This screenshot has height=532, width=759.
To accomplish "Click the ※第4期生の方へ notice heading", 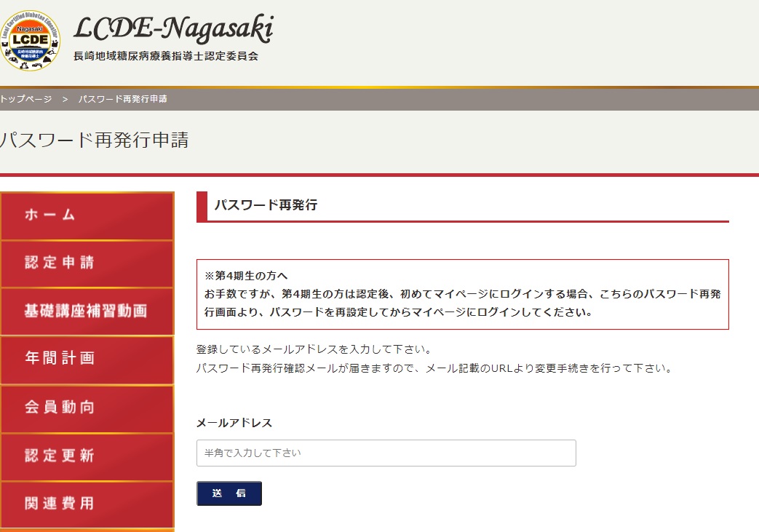I will click(246, 276).
